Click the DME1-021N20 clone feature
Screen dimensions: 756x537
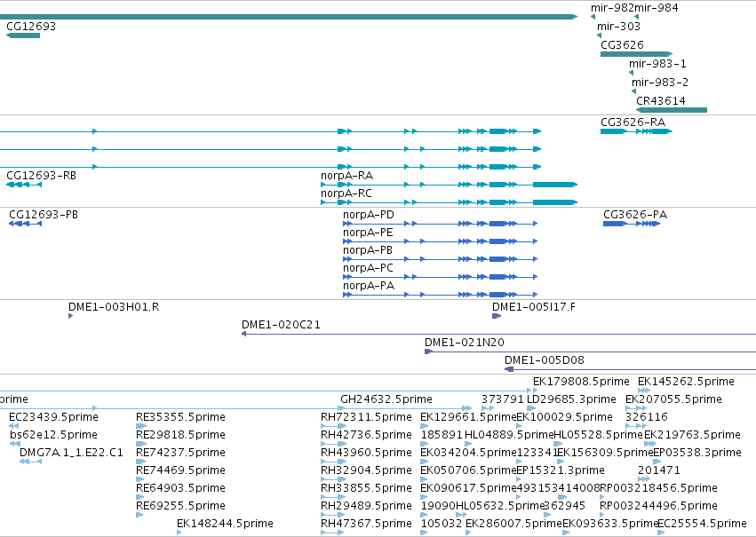(x=590, y=352)
